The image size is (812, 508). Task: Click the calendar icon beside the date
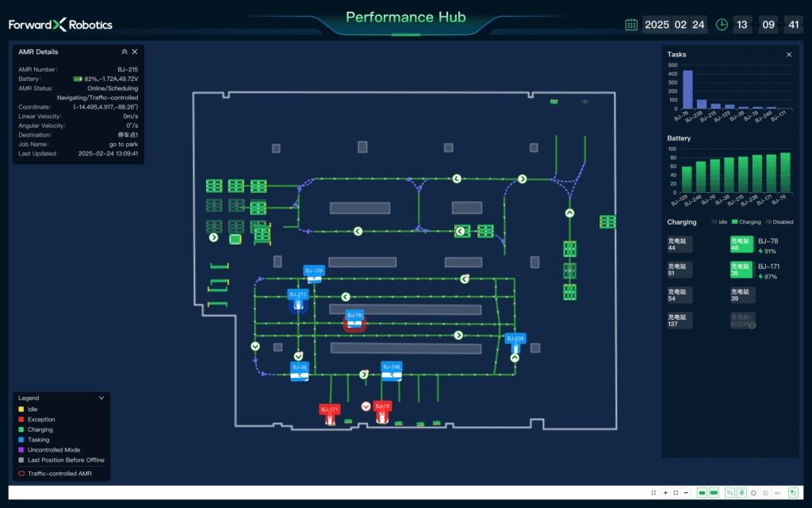(x=631, y=25)
